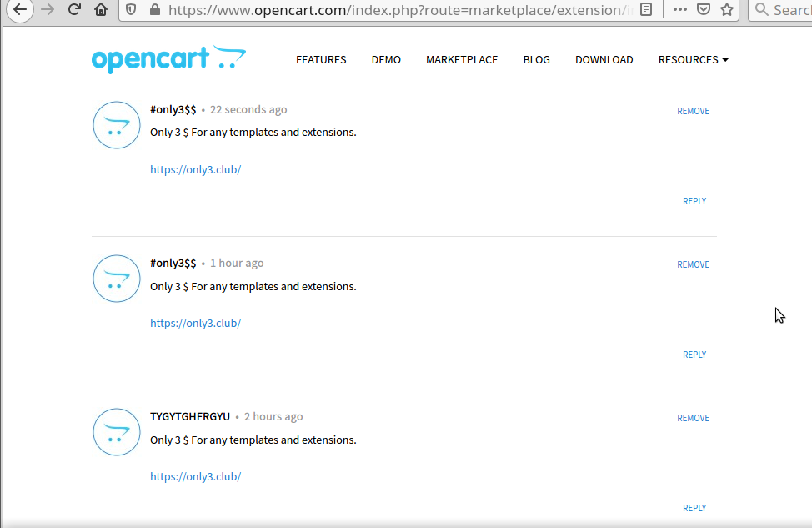Go to the DOWNLOAD page
812x528 pixels.
(604, 59)
